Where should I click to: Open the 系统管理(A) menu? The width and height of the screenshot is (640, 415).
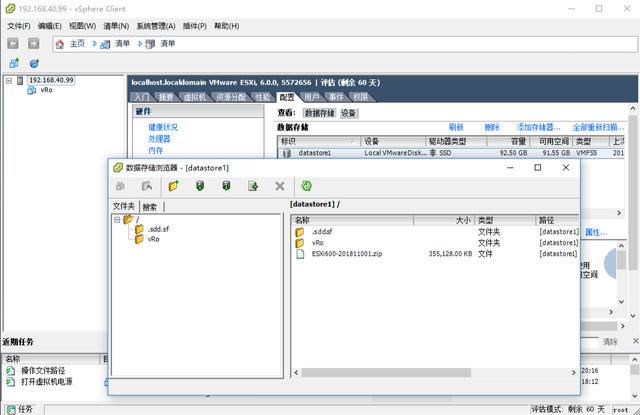pyautogui.click(x=156, y=26)
